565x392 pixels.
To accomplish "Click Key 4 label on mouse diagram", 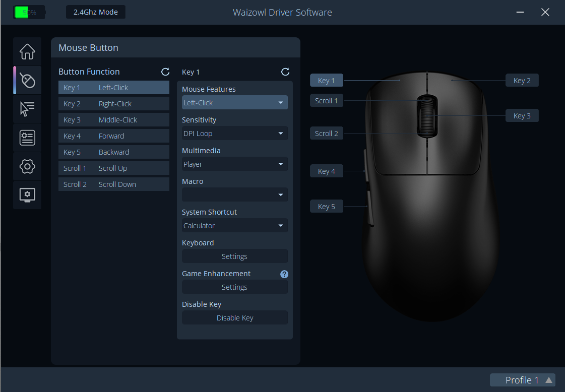I will pyautogui.click(x=327, y=171).
